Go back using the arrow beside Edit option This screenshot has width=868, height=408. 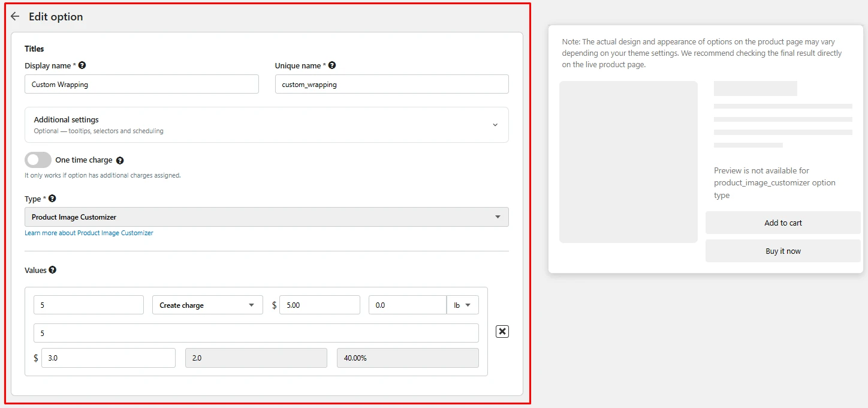15,17
